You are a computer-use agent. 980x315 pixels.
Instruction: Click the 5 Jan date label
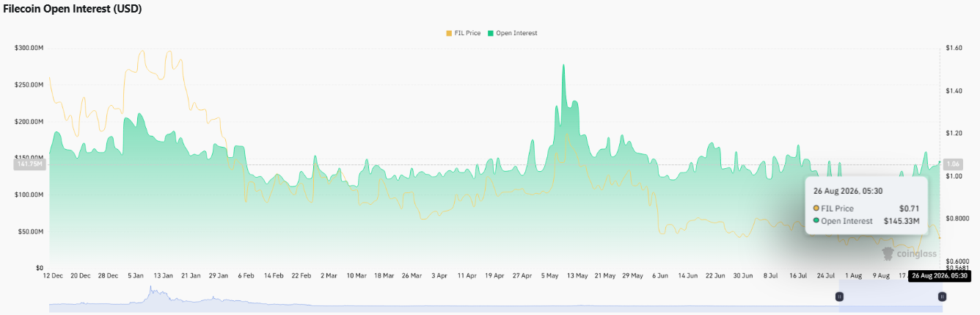[136, 276]
